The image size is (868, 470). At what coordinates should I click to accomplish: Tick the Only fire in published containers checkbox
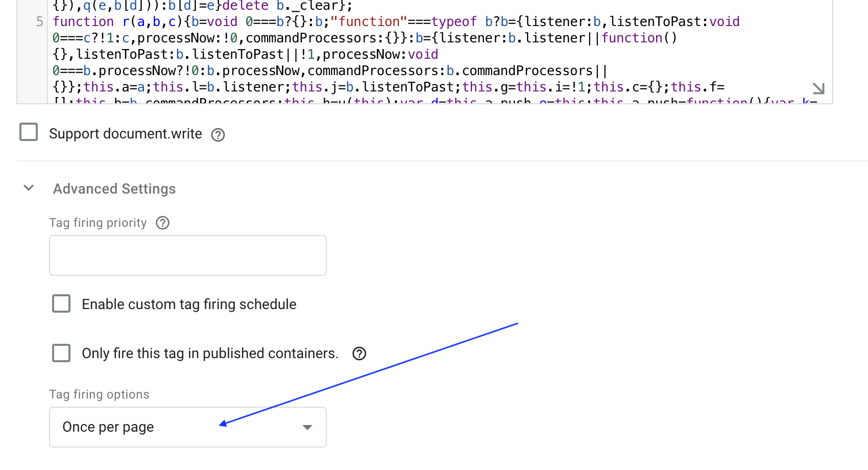tap(61, 353)
